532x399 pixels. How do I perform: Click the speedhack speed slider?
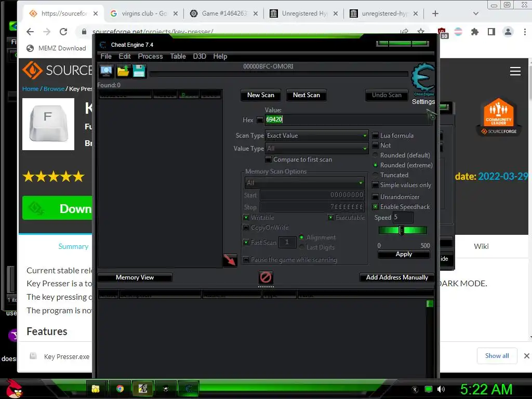pos(403,230)
